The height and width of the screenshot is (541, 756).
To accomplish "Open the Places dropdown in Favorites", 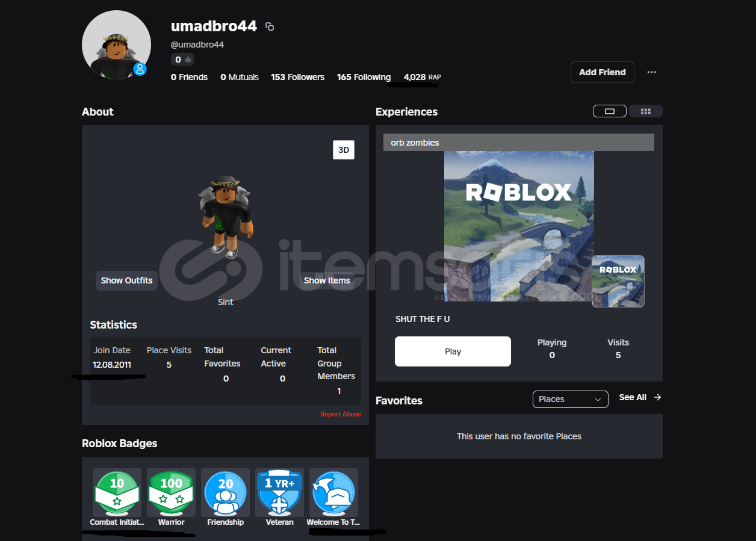I will point(571,399).
